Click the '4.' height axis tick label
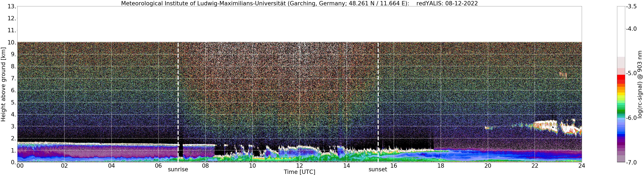644x176 pixels. pyautogui.click(x=13, y=114)
